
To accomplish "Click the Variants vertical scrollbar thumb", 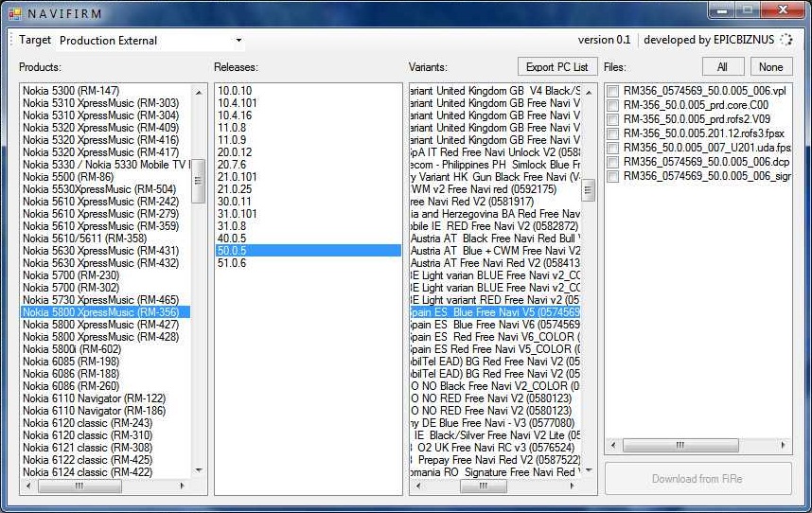I will point(589,190).
